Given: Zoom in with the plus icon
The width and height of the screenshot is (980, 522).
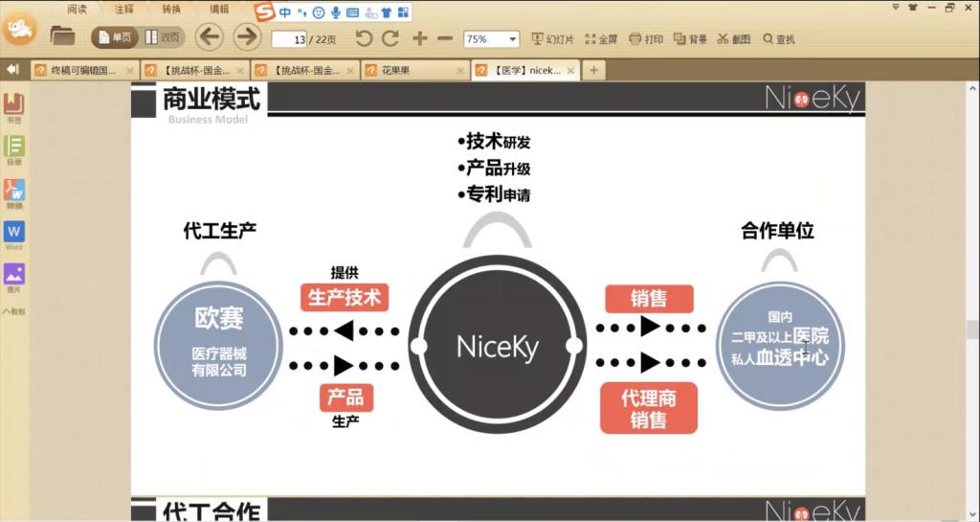Looking at the screenshot, I should (x=420, y=38).
